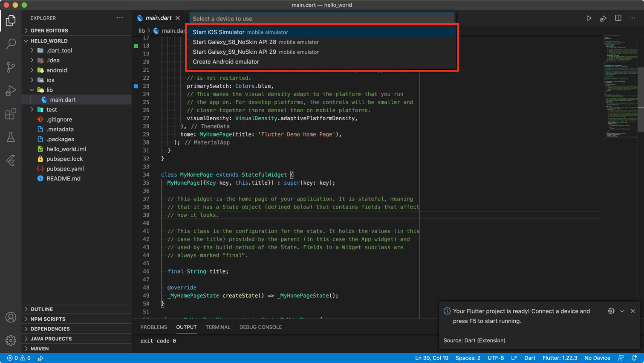The height and width of the screenshot is (363, 644).
Task: Open editor More Actions menu
Action: [632, 18]
